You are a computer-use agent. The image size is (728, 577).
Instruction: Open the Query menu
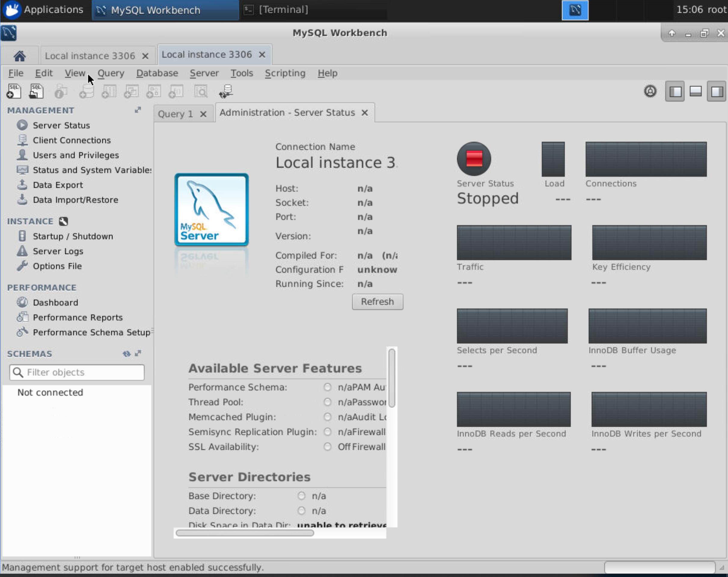pos(111,73)
